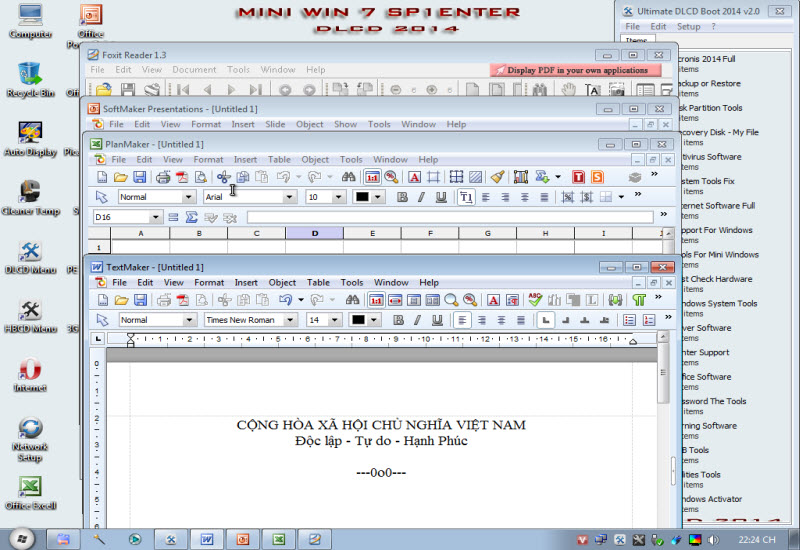
Task: Click the Undo icon in TextMaker toolbar
Action: click(x=285, y=300)
